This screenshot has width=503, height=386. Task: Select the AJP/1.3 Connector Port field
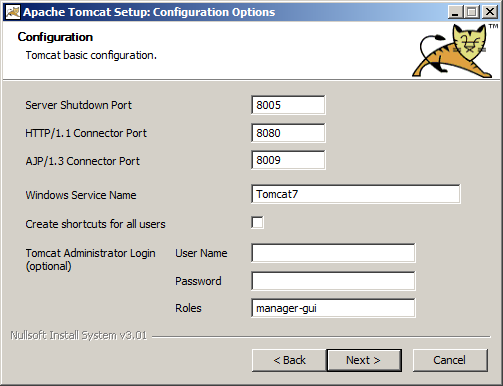pyautogui.click(x=288, y=160)
